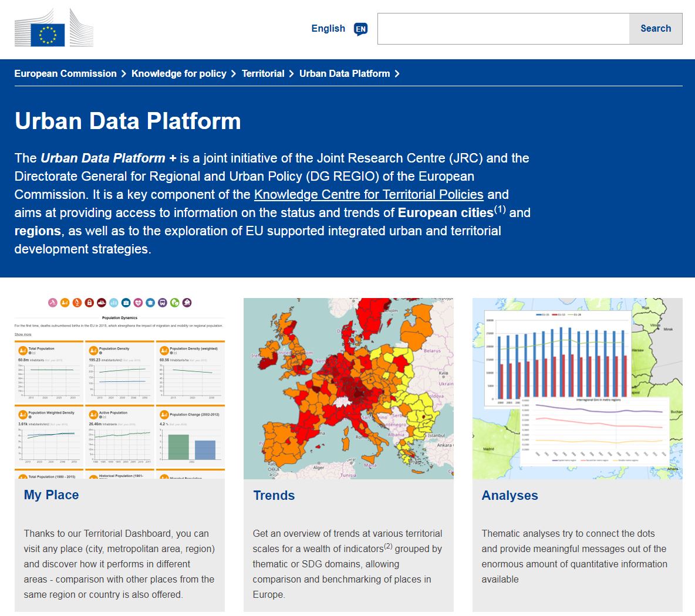Click chevron after Urban Data Platform breadcrumb
The width and height of the screenshot is (695, 616).
point(397,74)
